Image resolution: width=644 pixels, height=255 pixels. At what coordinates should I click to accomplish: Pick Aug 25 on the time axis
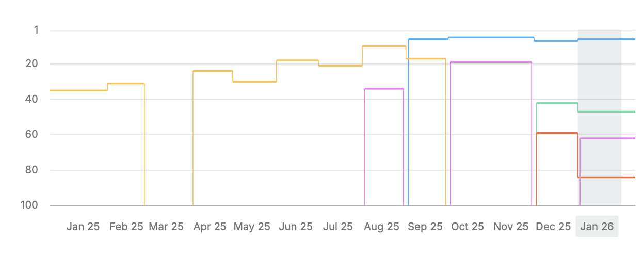coord(381,227)
